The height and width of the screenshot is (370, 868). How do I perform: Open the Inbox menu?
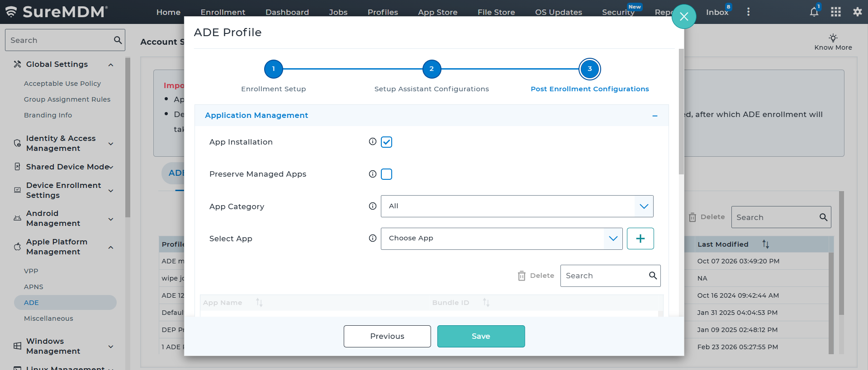(717, 12)
